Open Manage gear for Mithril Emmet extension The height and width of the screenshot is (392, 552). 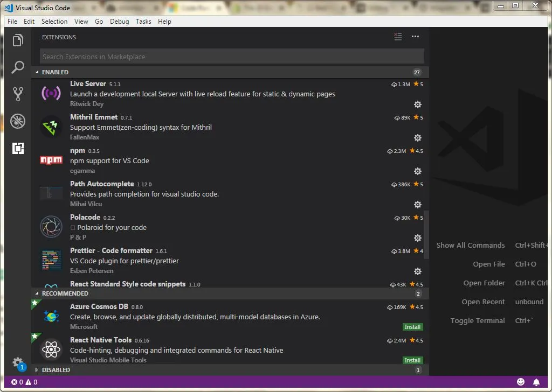(418, 138)
